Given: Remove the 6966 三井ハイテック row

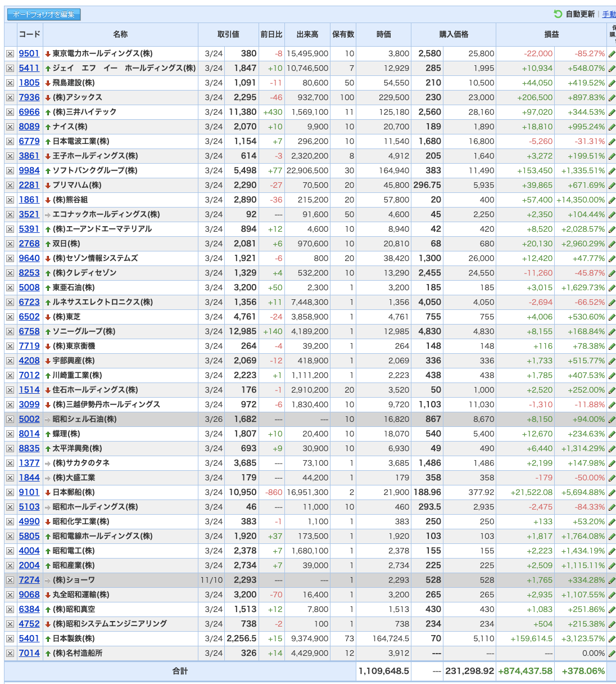Looking at the screenshot, I should coord(10,112).
